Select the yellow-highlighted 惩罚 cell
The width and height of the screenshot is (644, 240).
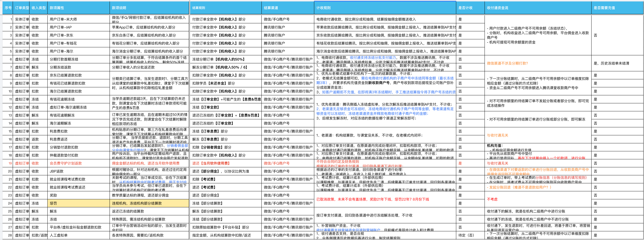[78, 203]
